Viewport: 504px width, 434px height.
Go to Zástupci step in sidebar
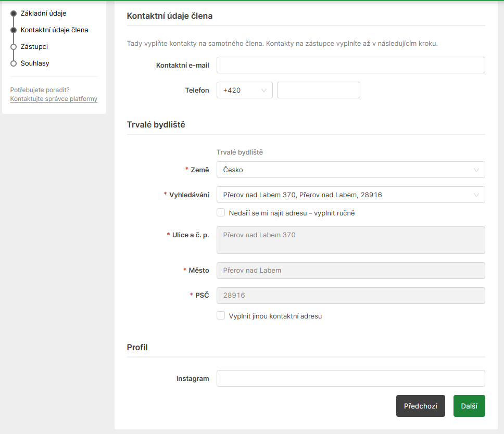(34, 47)
